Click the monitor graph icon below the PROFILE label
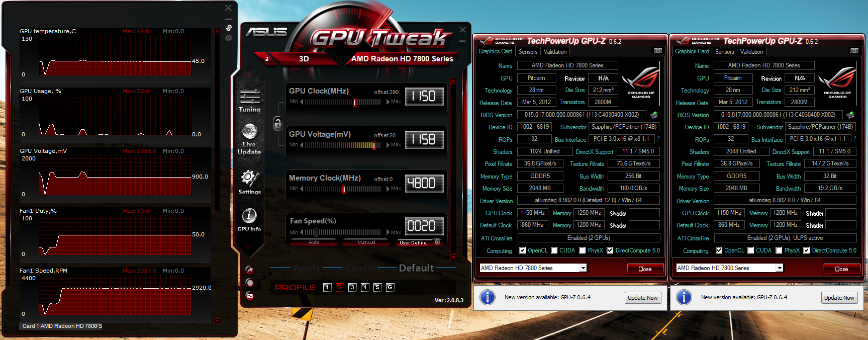Screen dimensions: 868x340 pyautogui.click(x=249, y=296)
